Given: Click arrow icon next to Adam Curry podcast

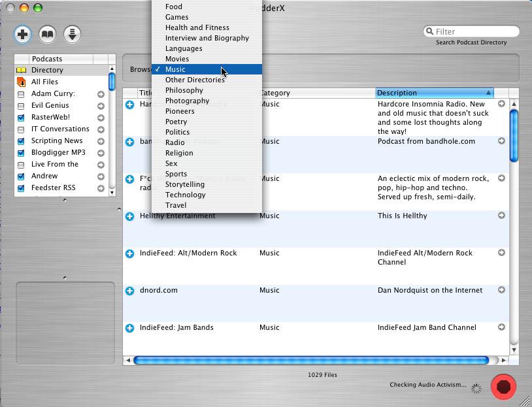Looking at the screenshot, I should [x=101, y=94].
